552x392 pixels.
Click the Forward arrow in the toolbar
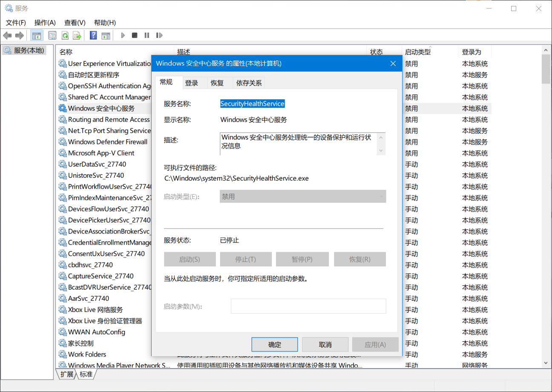click(19, 35)
